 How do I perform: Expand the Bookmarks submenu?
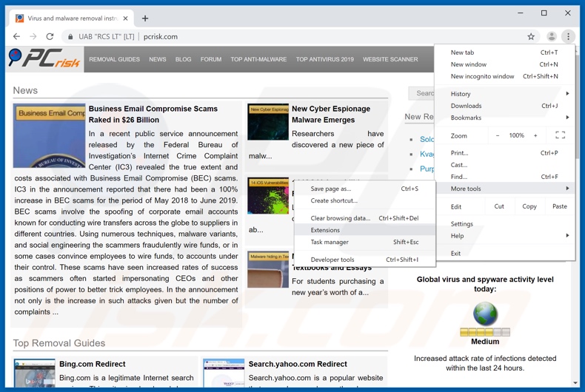504,118
